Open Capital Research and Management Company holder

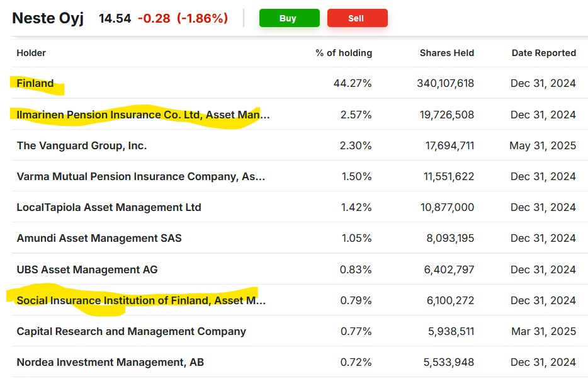click(x=131, y=331)
